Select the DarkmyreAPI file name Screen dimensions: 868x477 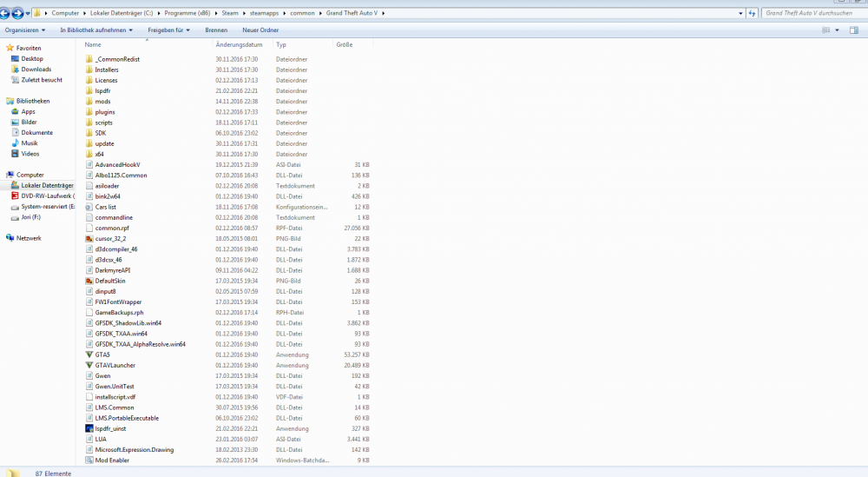[x=112, y=270]
